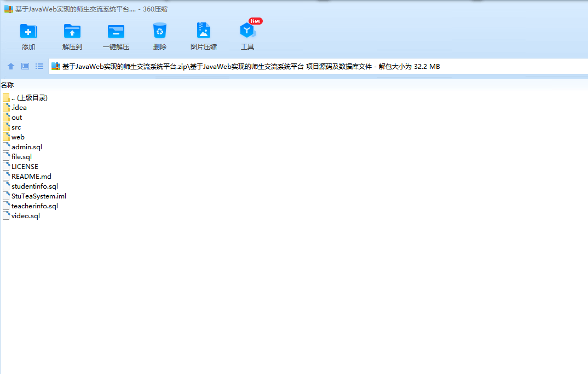Select the StuTeaSystem.iml file
The height and width of the screenshot is (374, 588).
pyautogui.click(x=34, y=196)
